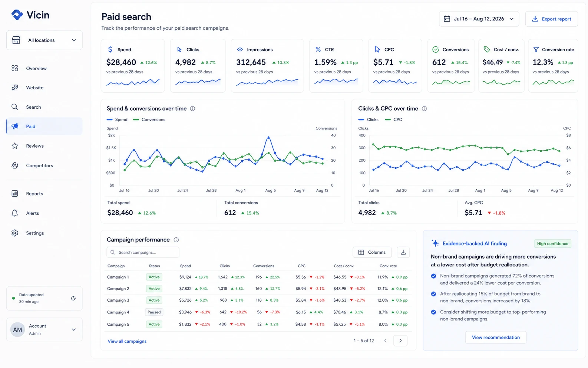The height and width of the screenshot is (368, 588).
Task: Click the Campaign 3 row name
Action: point(118,300)
